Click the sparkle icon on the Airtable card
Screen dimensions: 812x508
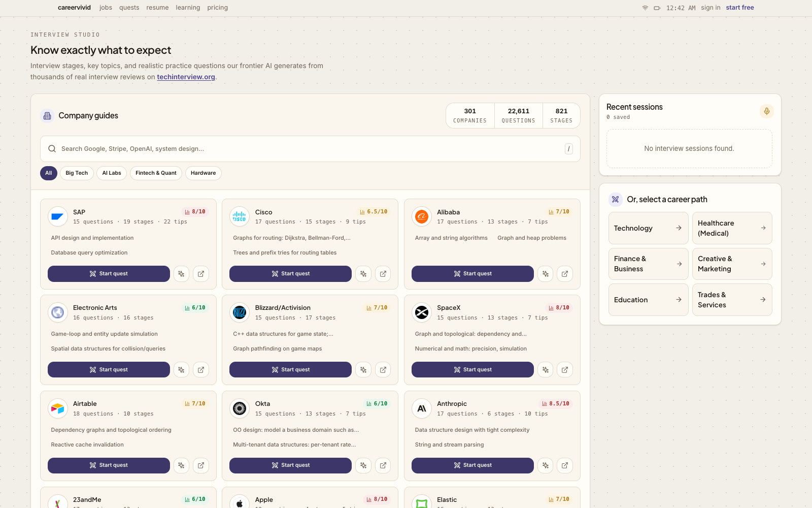coord(181,465)
